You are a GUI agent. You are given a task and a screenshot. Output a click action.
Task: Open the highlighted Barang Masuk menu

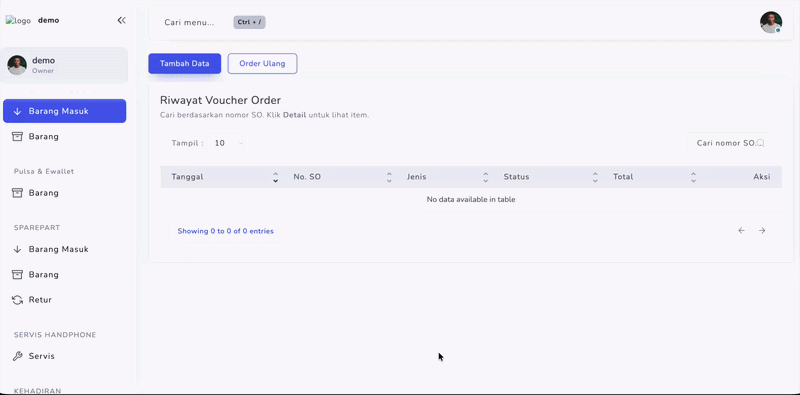pyautogui.click(x=64, y=111)
